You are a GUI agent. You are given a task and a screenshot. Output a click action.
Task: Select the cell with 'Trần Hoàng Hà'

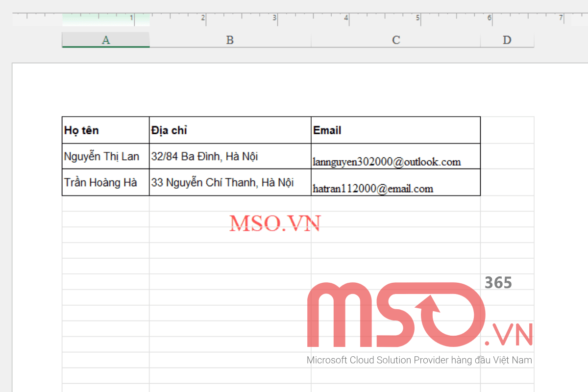coord(100,182)
